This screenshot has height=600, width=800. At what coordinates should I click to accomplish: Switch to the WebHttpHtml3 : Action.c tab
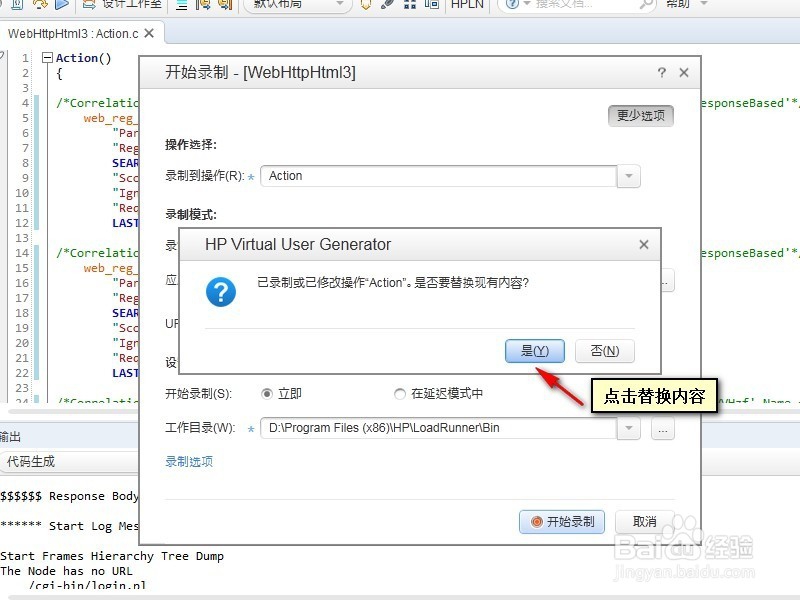[x=73, y=34]
